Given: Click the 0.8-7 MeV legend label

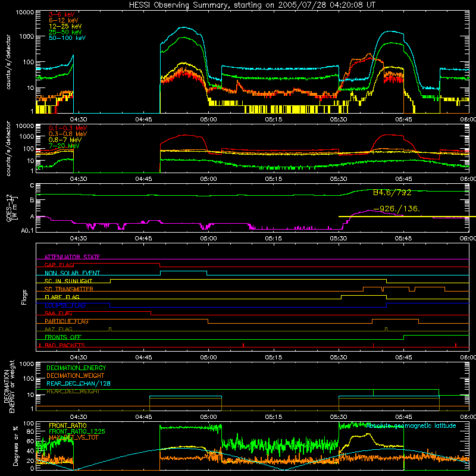Looking at the screenshot, I should click(65, 140).
